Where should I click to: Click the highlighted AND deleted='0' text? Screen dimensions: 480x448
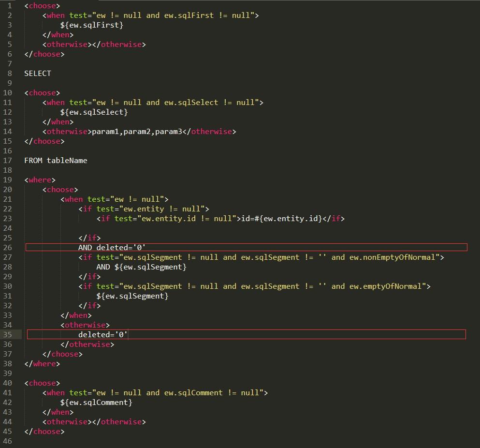pyautogui.click(x=112, y=248)
